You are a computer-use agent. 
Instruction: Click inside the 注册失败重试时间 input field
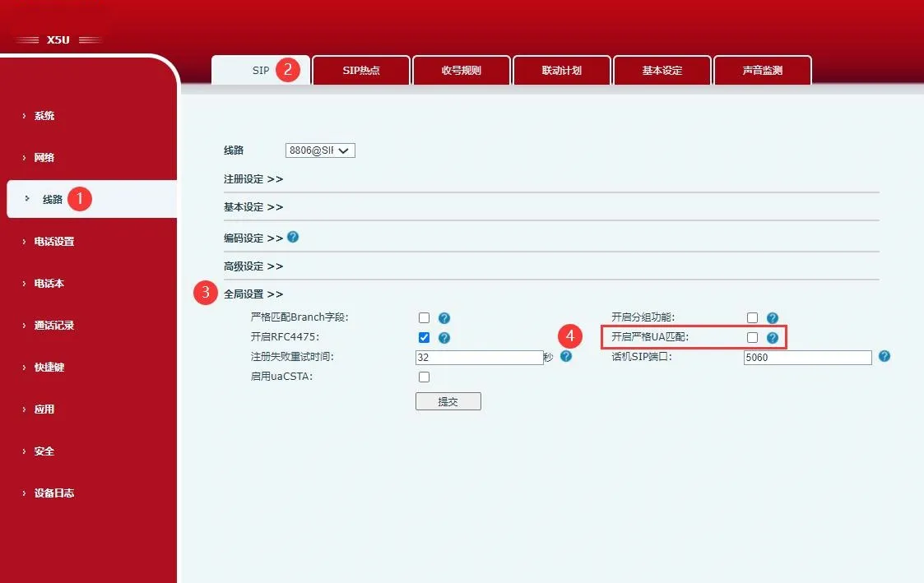tap(479, 357)
